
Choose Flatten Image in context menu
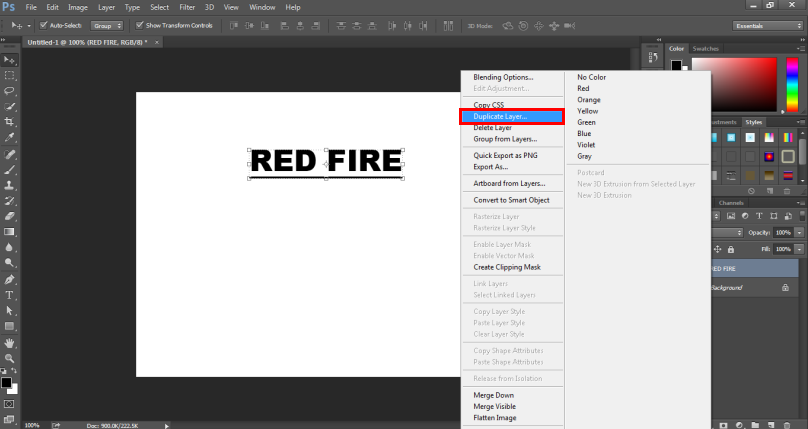495,418
